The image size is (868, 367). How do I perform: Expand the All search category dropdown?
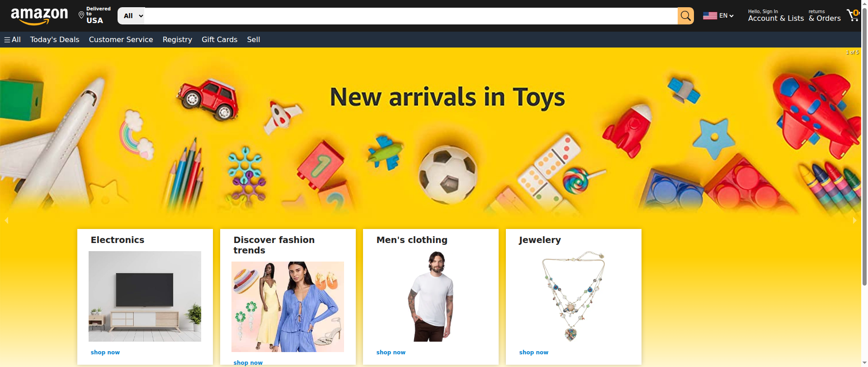coord(132,16)
